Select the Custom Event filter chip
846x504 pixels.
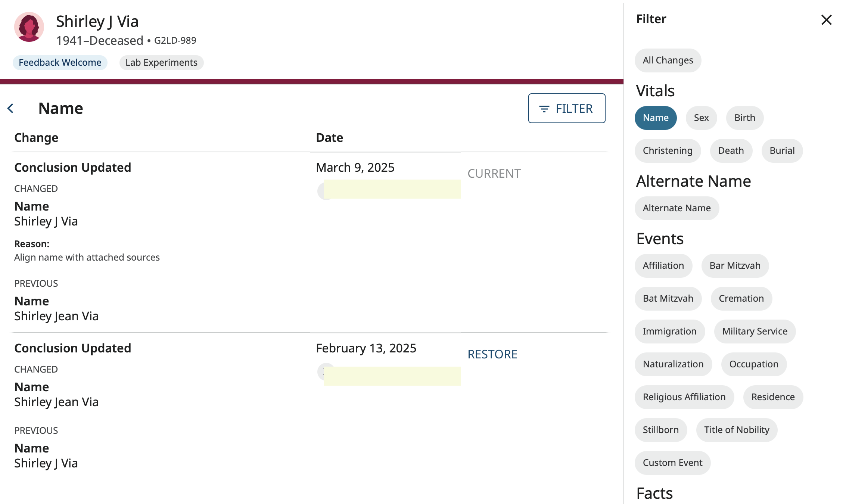[x=672, y=463]
